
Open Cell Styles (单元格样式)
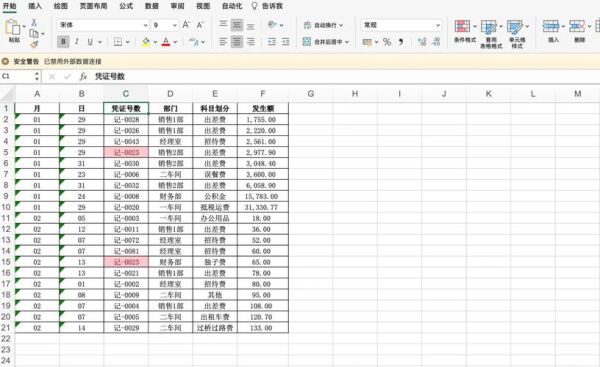tap(517, 34)
